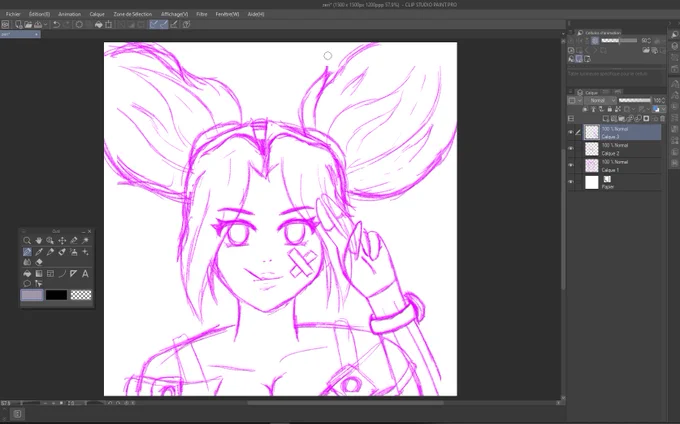The width and height of the screenshot is (680, 424).
Task: Select the Move layer tool
Action: coord(62,241)
